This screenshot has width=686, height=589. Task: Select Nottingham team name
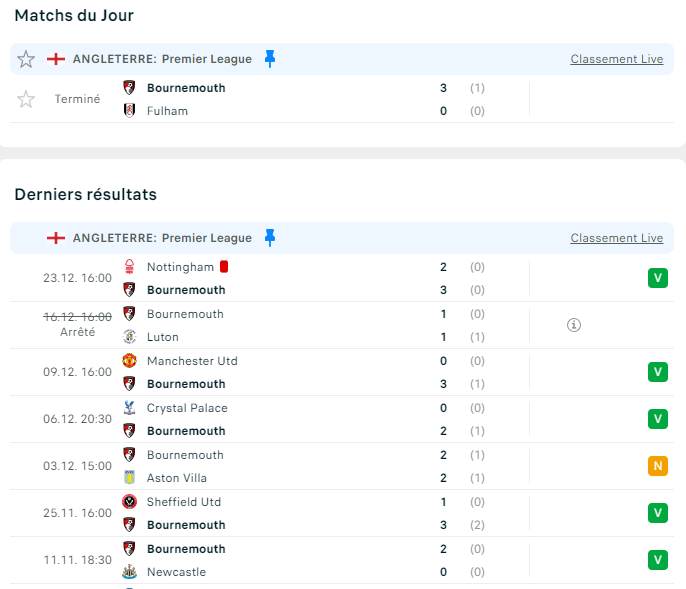180,267
